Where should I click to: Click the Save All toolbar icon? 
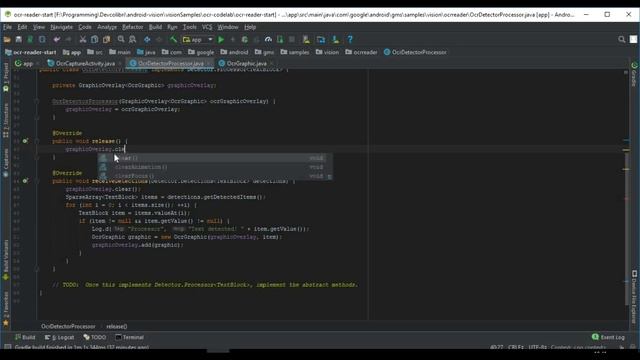[18, 40]
